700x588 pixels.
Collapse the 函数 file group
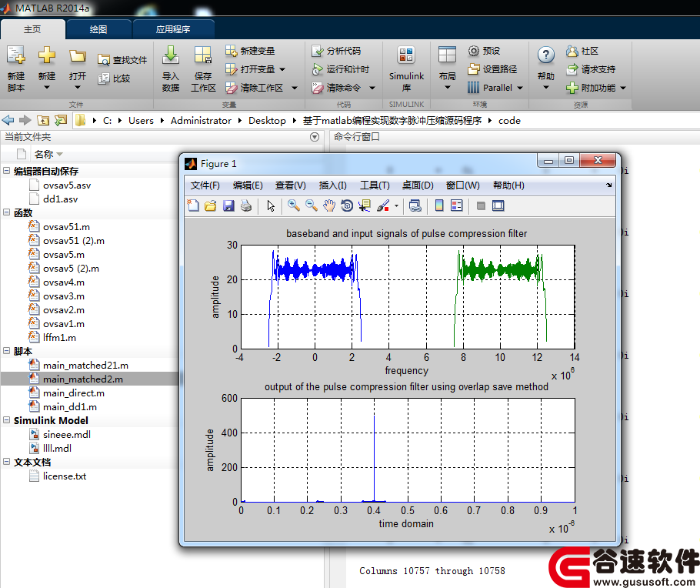click(6, 212)
